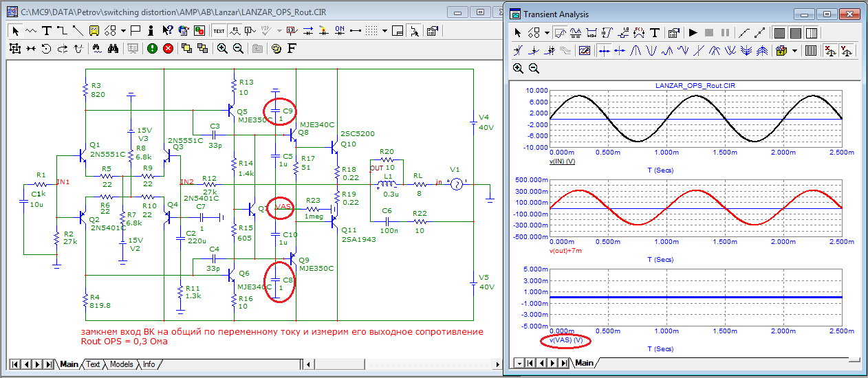The width and height of the screenshot is (868, 378).
Task: Click the Run analysis play button
Action: pyautogui.click(x=693, y=32)
